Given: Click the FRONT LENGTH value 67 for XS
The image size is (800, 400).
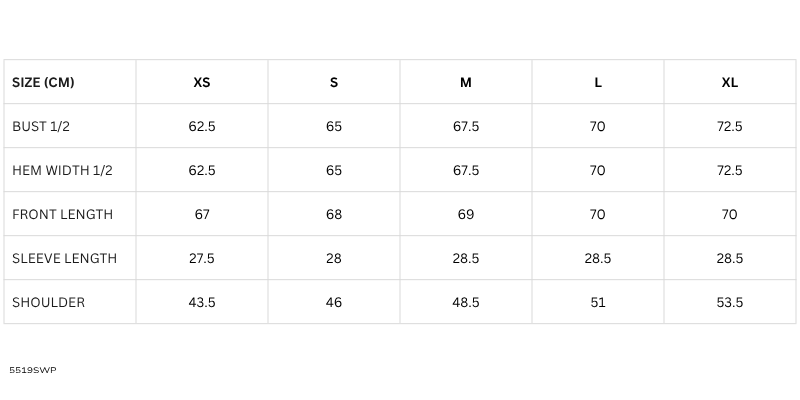Looking at the screenshot, I should (202, 214).
